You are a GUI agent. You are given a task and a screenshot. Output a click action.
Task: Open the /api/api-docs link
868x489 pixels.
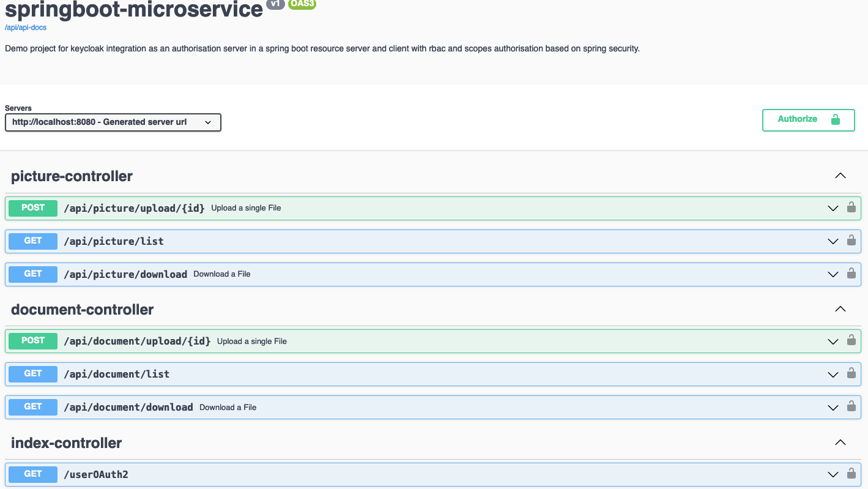coord(26,28)
